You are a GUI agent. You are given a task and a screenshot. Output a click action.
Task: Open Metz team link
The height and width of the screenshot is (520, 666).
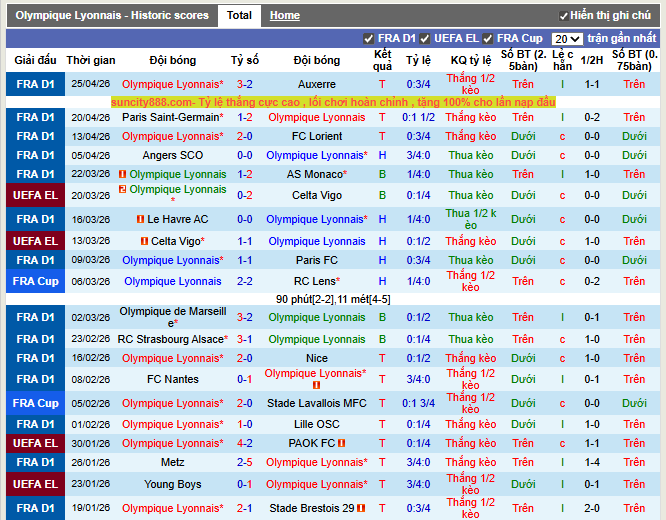[172, 462]
